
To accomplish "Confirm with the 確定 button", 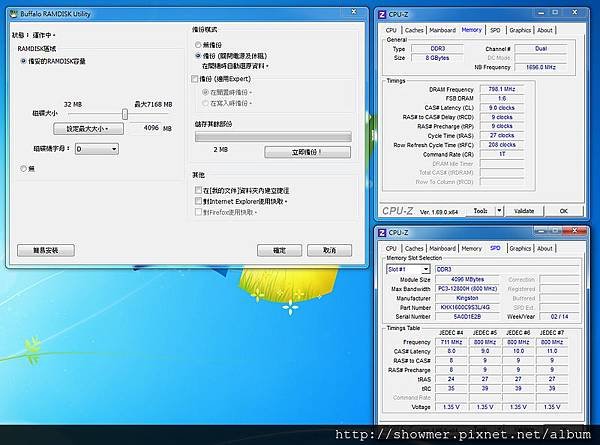I will pos(279,251).
